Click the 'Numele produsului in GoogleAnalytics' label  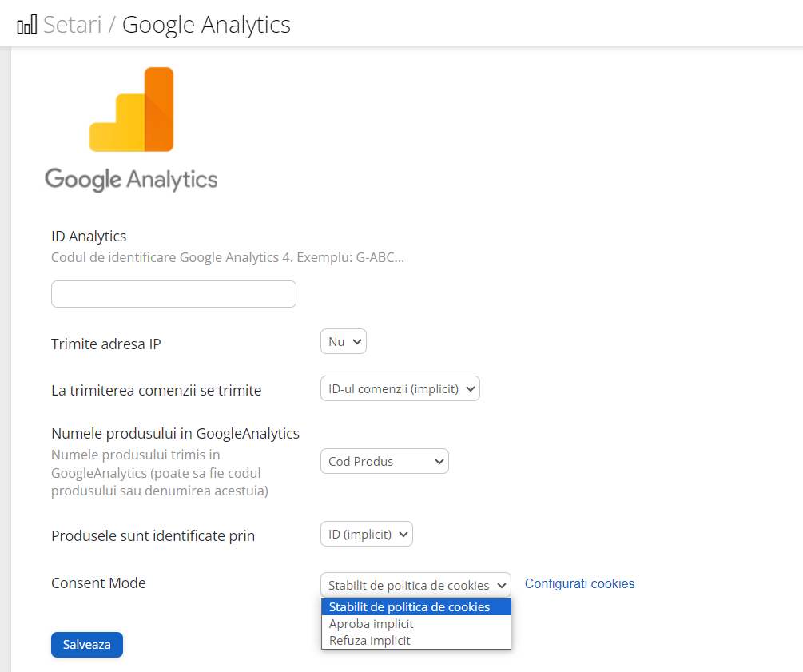coord(175,434)
